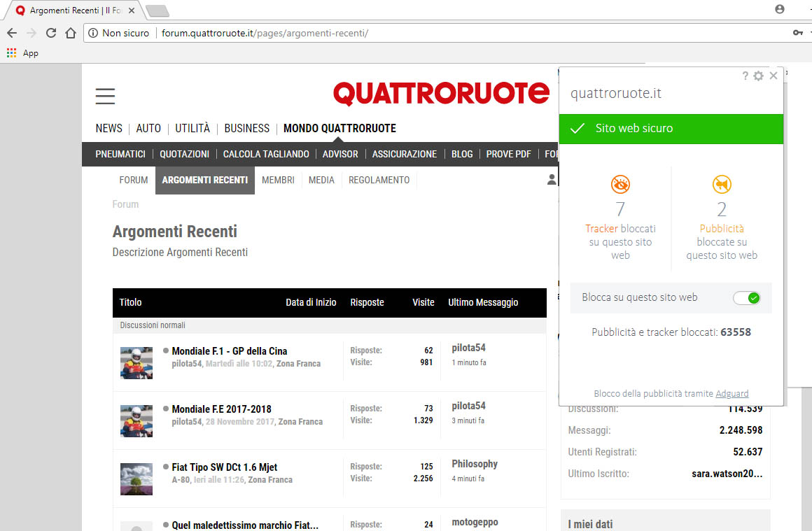The height and width of the screenshot is (531, 812).
Task: Open a new browser tab
Action: coord(157,11)
